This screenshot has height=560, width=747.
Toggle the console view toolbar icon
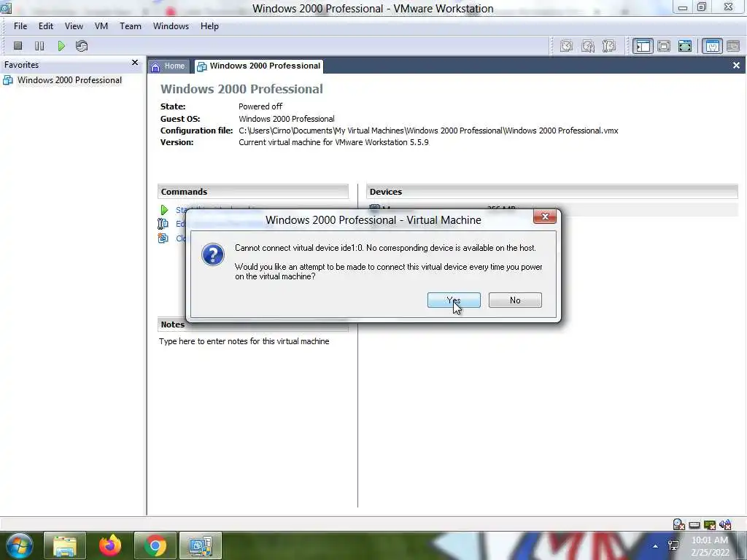[x=733, y=46]
